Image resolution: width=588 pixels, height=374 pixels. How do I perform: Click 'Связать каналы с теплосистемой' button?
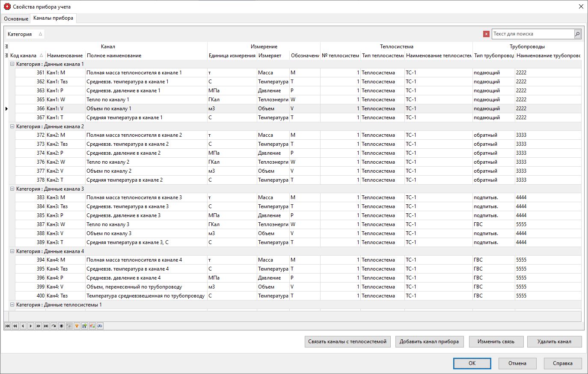click(x=347, y=342)
